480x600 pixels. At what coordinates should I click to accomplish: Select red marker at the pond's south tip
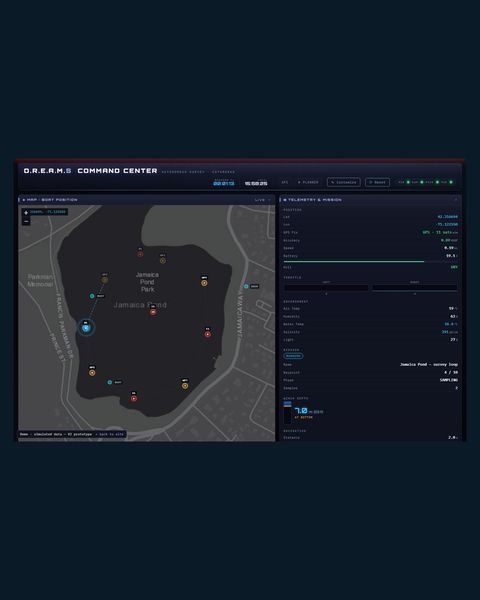(x=134, y=398)
